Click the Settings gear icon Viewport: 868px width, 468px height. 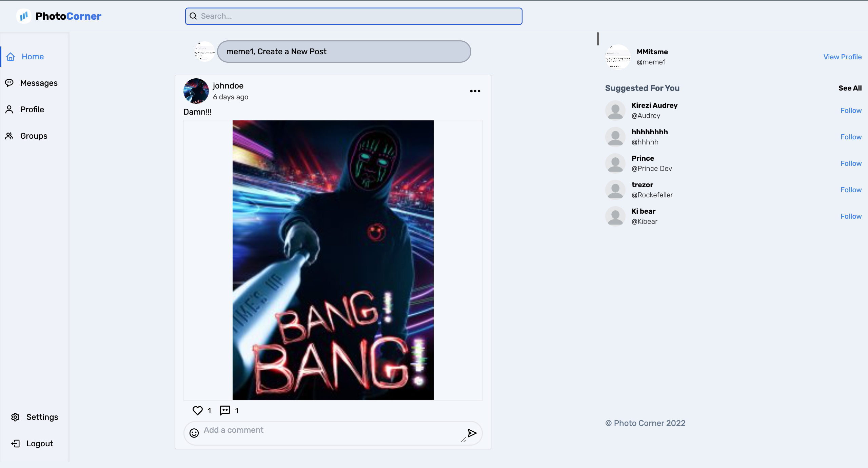click(x=15, y=417)
